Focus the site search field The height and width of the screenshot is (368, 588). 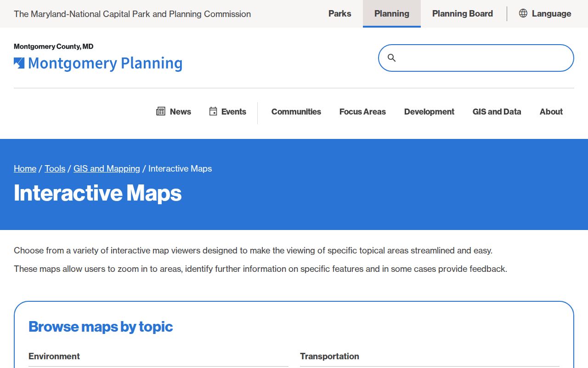pyautogui.click(x=476, y=58)
